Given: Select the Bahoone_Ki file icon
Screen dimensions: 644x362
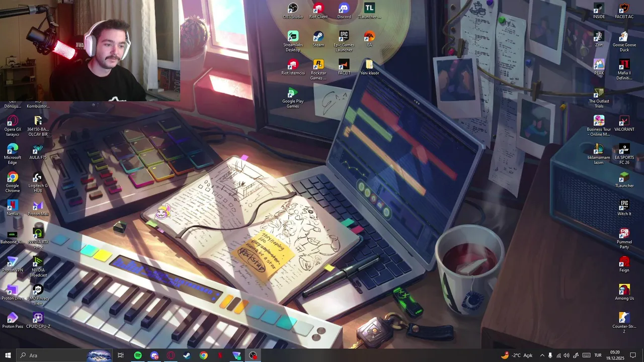Looking at the screenshot, I should [13, 236].
